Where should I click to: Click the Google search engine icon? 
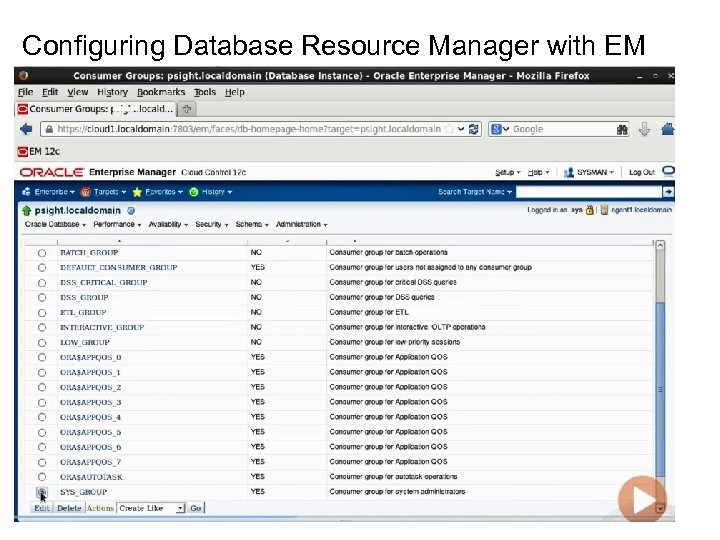coord(496,129)
